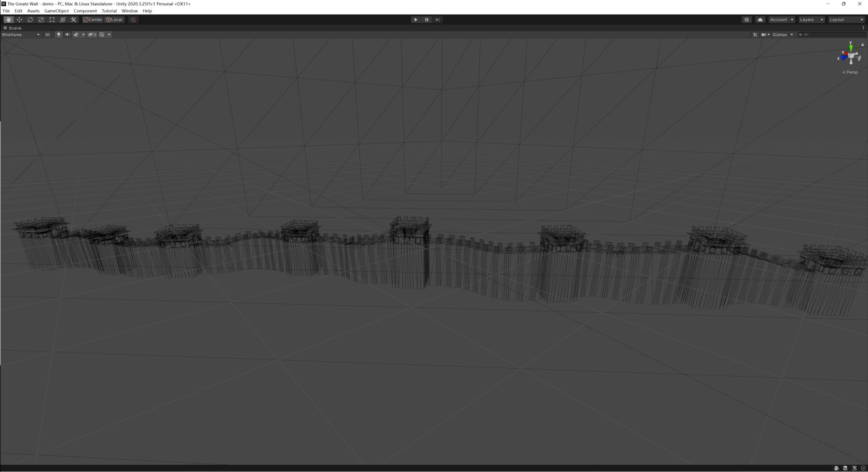The height and width of the screenshot is (472, 868).
Task: Select the Move tool
Action: (x=19, y=20)
